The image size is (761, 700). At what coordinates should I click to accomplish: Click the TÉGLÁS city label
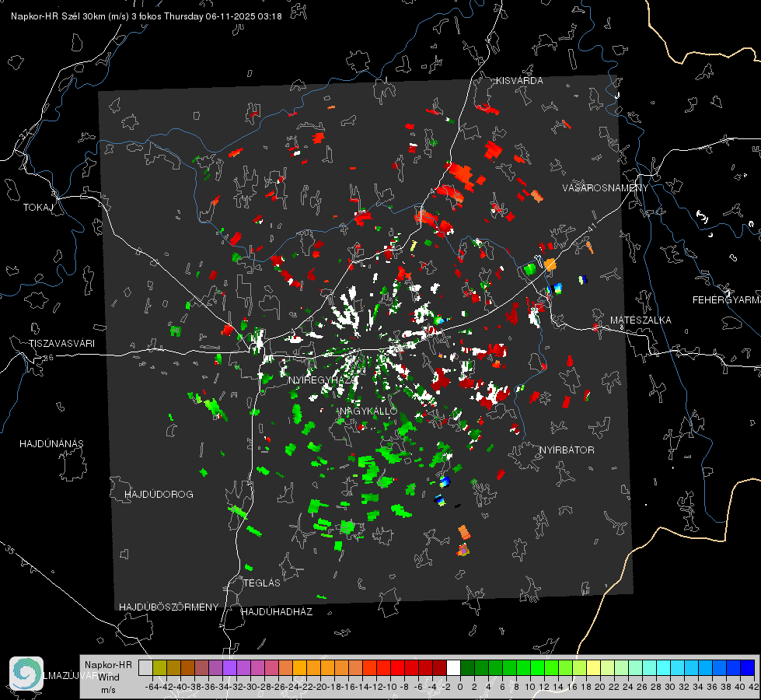point(262,583)
